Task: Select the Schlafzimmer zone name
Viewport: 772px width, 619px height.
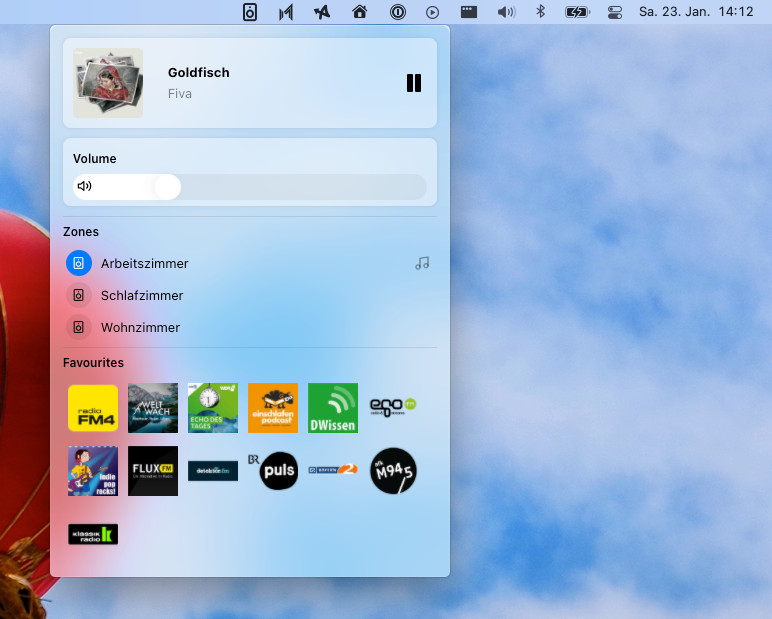Action: tap(142, 295)
